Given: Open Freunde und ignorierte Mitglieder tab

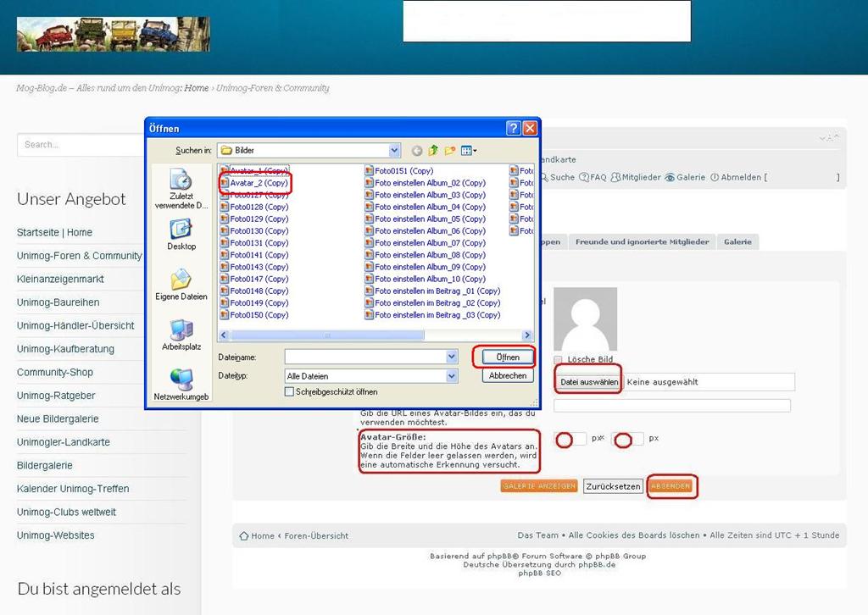Looking at the screenshot, I should click(x=642, y=241).
